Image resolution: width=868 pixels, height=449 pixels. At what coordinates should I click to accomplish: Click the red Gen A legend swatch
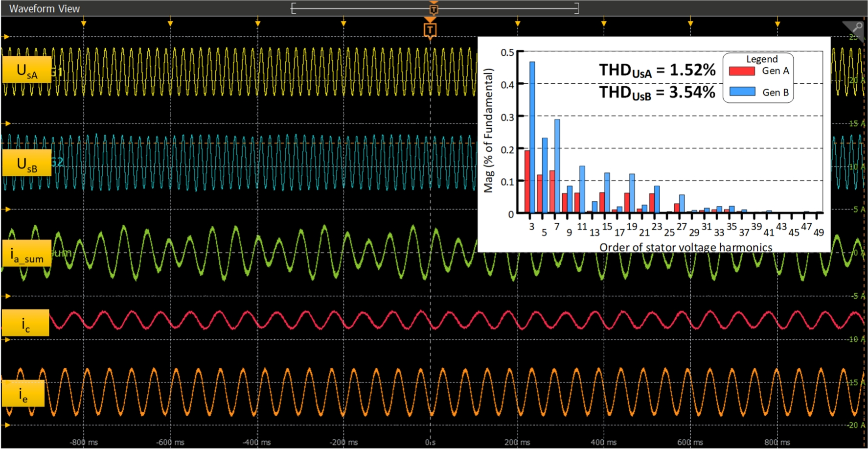(742, 71)
